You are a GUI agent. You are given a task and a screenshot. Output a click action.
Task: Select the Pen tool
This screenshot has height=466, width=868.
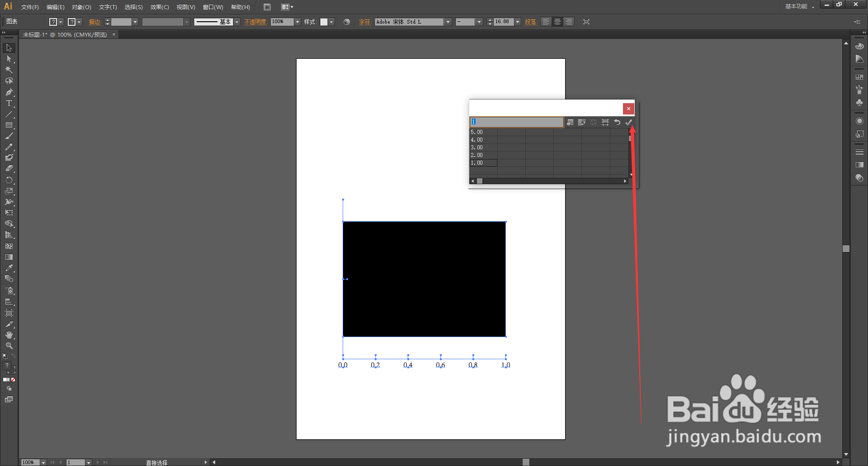[x=9, y=92]
